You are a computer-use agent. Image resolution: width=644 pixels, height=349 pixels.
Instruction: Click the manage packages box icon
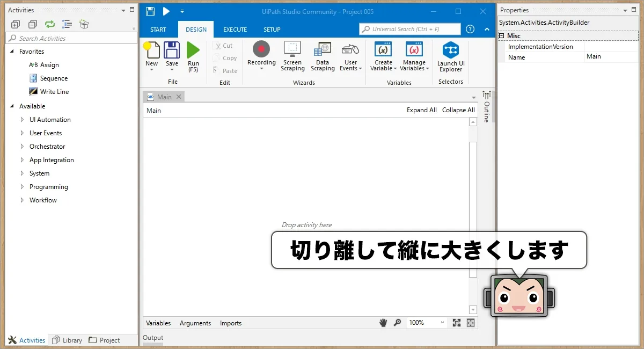pyautogui.click(x=84, y=24)
